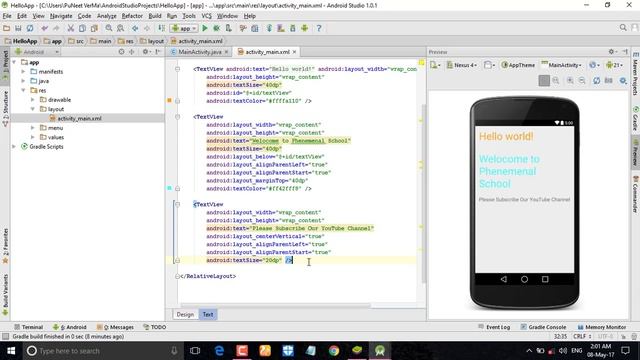Viewport: 640px width, 360px height.
Task: Click AppTheme button in Preview
Action: [518, 65]
